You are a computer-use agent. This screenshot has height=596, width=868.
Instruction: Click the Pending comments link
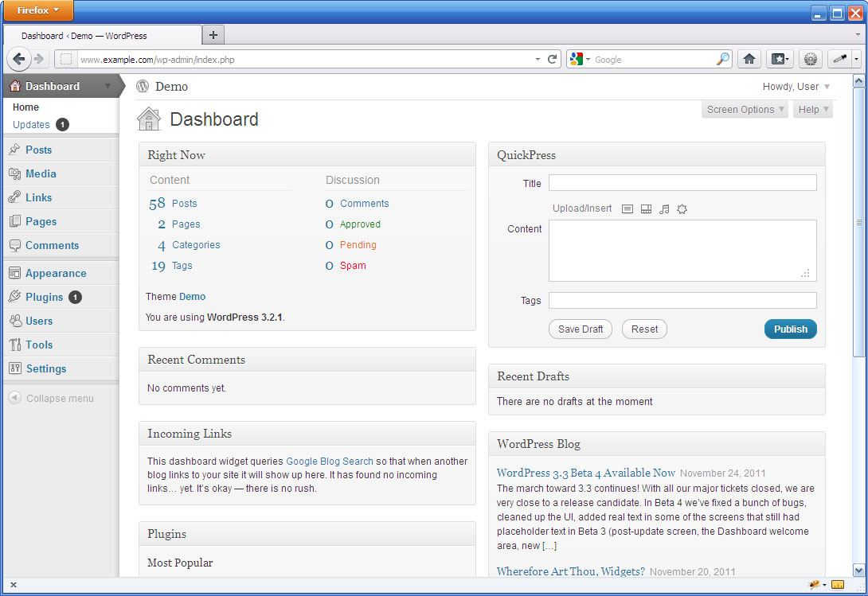point(358,244)
